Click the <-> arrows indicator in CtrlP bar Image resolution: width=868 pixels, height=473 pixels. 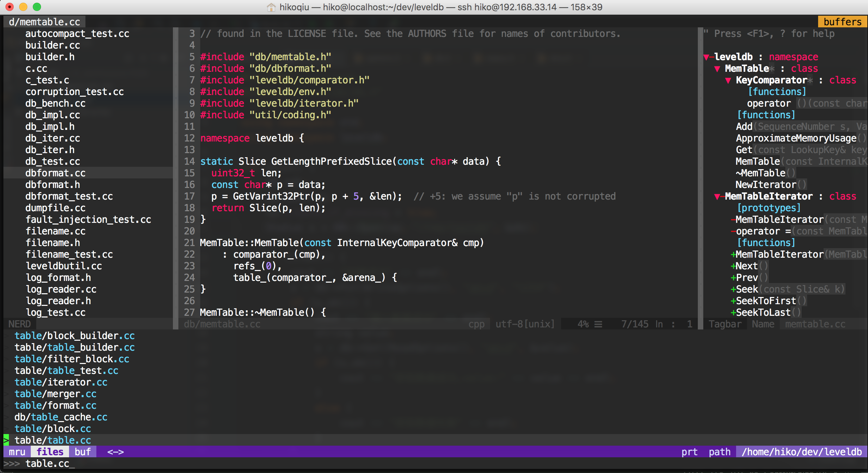(116, 452)
